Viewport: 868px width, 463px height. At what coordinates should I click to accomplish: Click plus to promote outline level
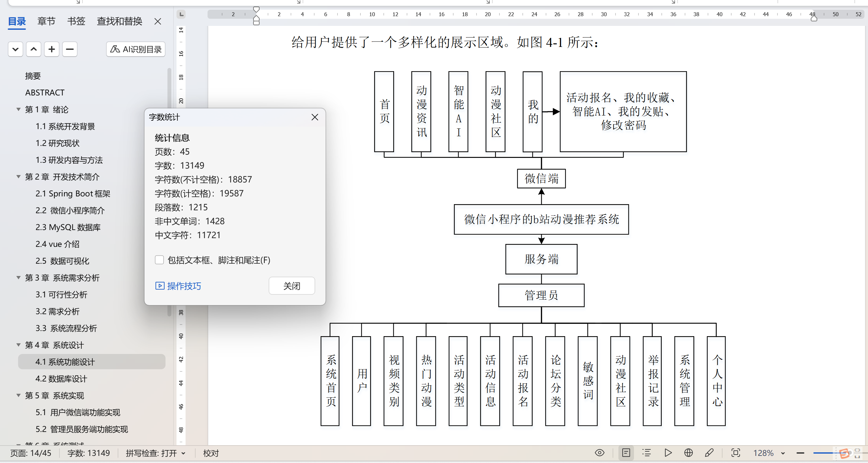51,49
